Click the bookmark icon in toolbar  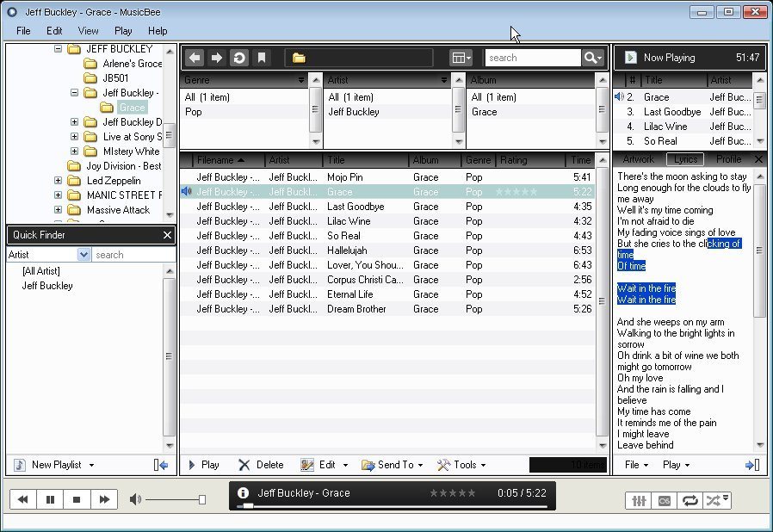262,58
